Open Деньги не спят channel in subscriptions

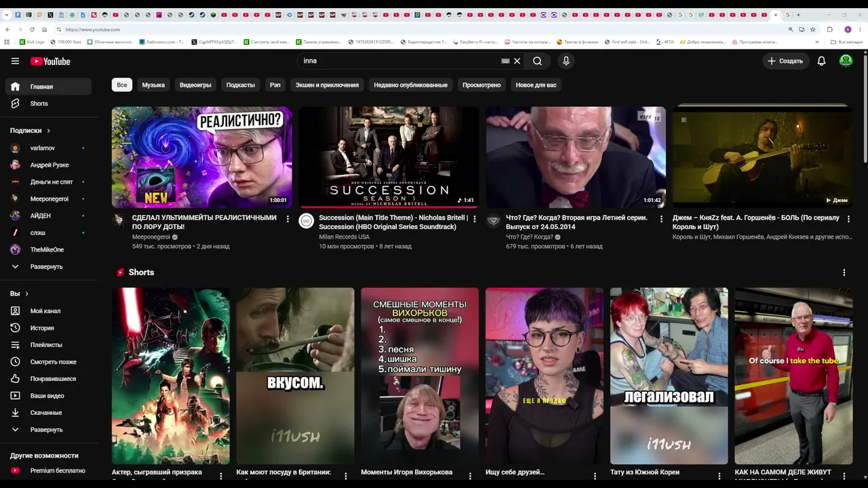[47, 182]
